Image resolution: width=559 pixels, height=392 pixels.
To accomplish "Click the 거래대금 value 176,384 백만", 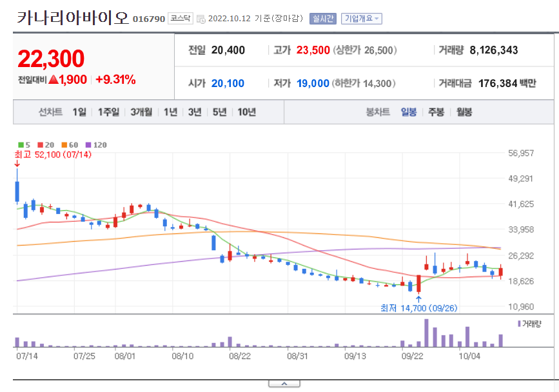I will tap(507, 83).
